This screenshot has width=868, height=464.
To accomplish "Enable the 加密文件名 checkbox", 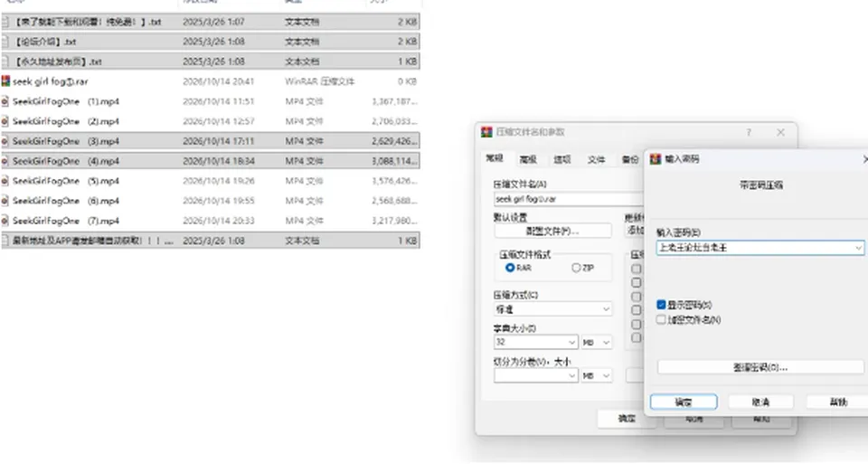I will tap(661, 319).
